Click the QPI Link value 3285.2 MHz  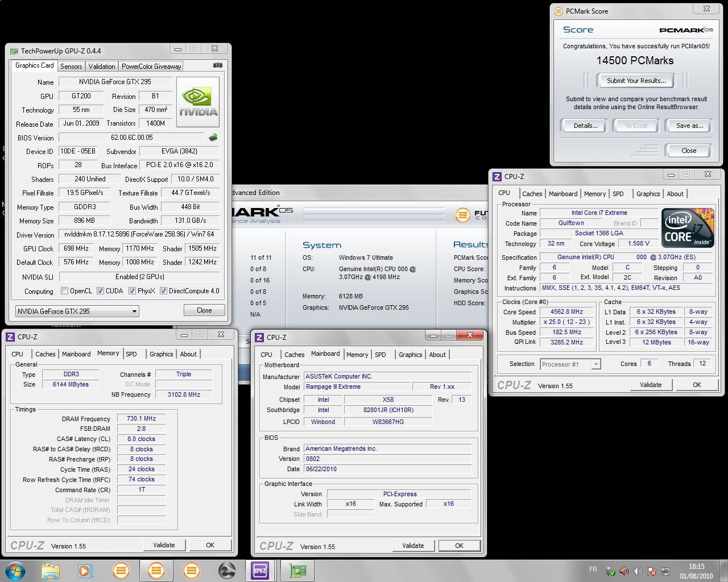click(566, 343)
